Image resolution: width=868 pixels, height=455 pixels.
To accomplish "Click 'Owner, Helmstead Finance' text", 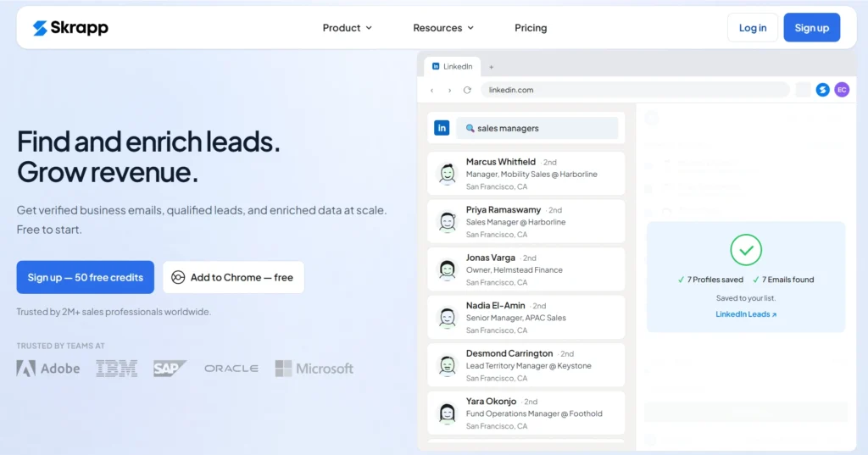I will 515,269.
